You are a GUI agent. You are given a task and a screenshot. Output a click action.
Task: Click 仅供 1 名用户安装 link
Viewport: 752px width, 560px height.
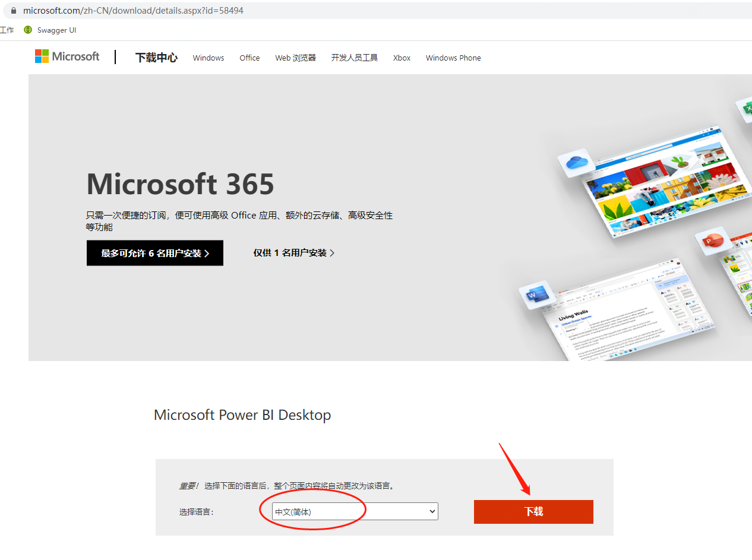point(294,253)
